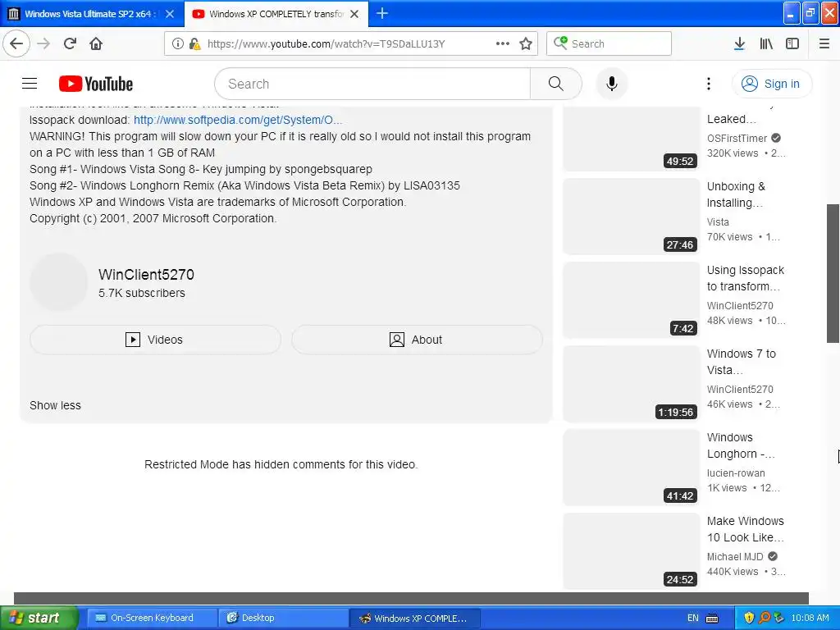Click the YouTube search text field
The width and height of the screenshot is (840, 630).
click(372, 84)
